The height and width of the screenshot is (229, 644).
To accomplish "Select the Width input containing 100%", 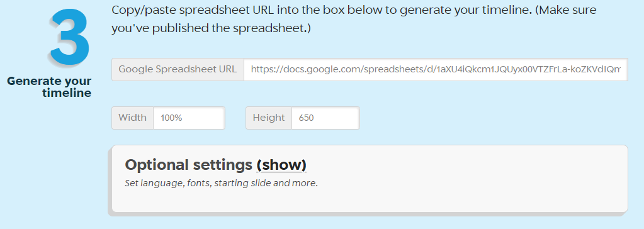I will tap(189, 118).
